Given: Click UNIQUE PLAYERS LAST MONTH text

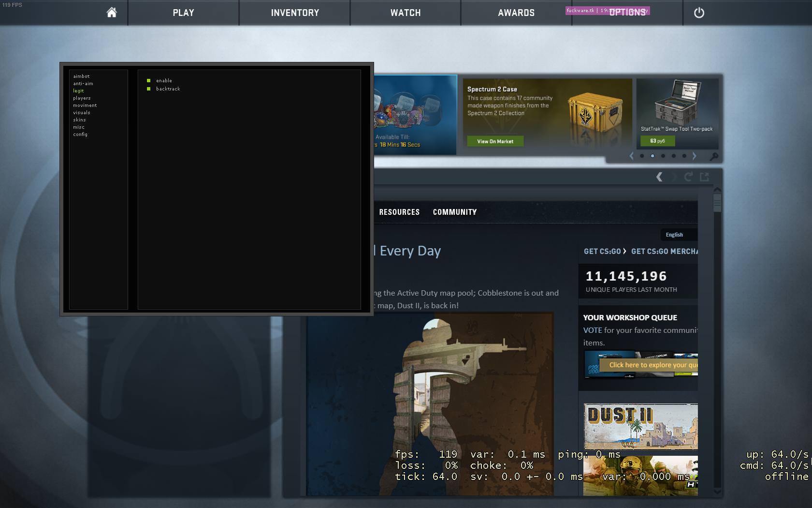Looking at the screenshot, I should 631,290.
